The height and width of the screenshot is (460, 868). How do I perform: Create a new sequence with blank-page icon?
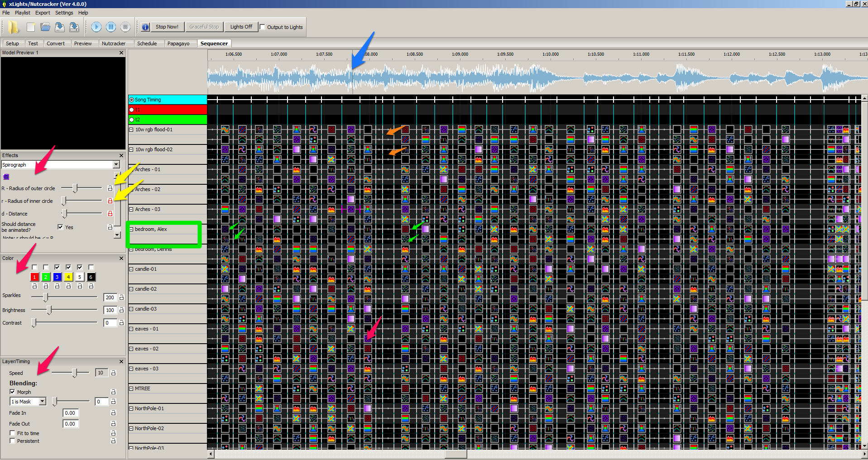tap(31, 27)
